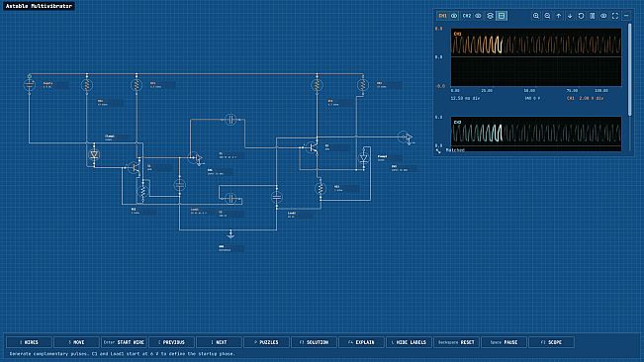Screen dimensions: 644x362
Task: Collapse the scope panel with the minus button
Action: coord(626,16)
